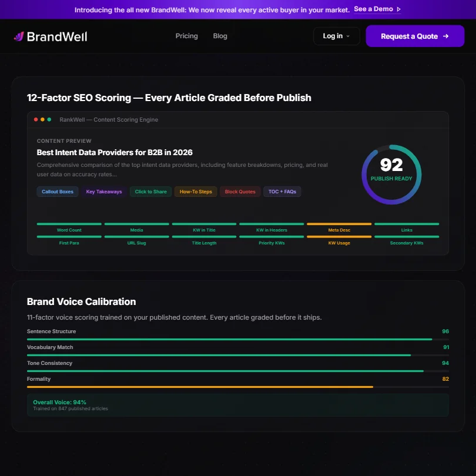Click the Vocabulary Match progress bar
The width and height of the screenshot is (476, 476).
click(x=237, y=355)
